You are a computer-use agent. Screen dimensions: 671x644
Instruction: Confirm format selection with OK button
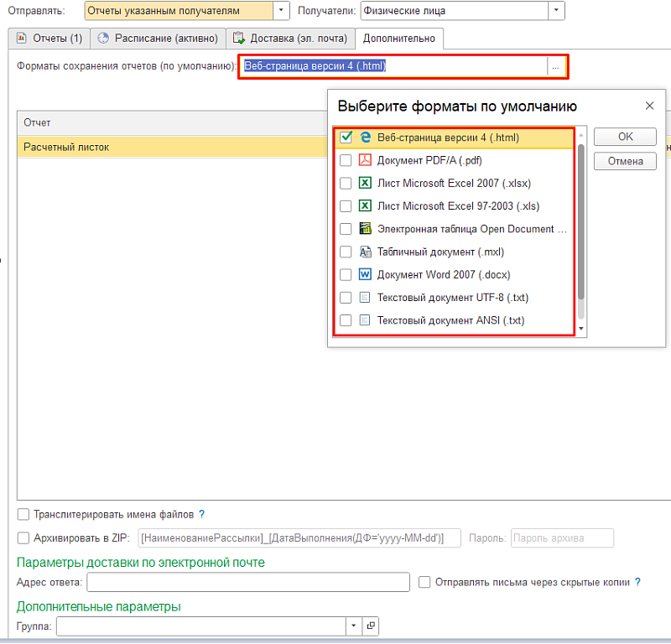click(x=625, y=137)
